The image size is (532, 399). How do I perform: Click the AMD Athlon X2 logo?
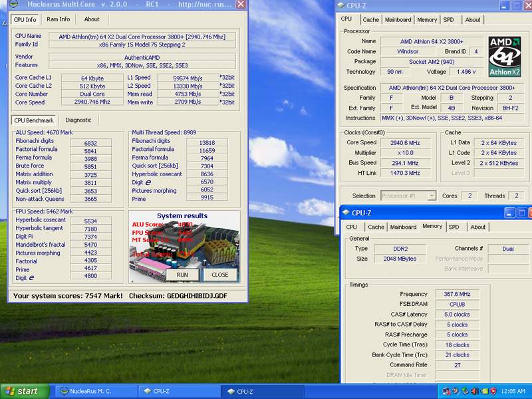505,57
